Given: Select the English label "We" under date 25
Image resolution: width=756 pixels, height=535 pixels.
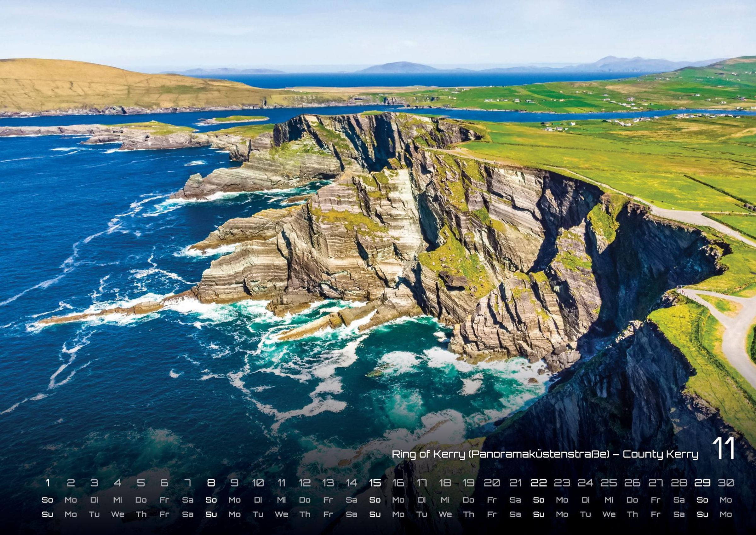Looking at the screenshot, I should click(609, 514).
